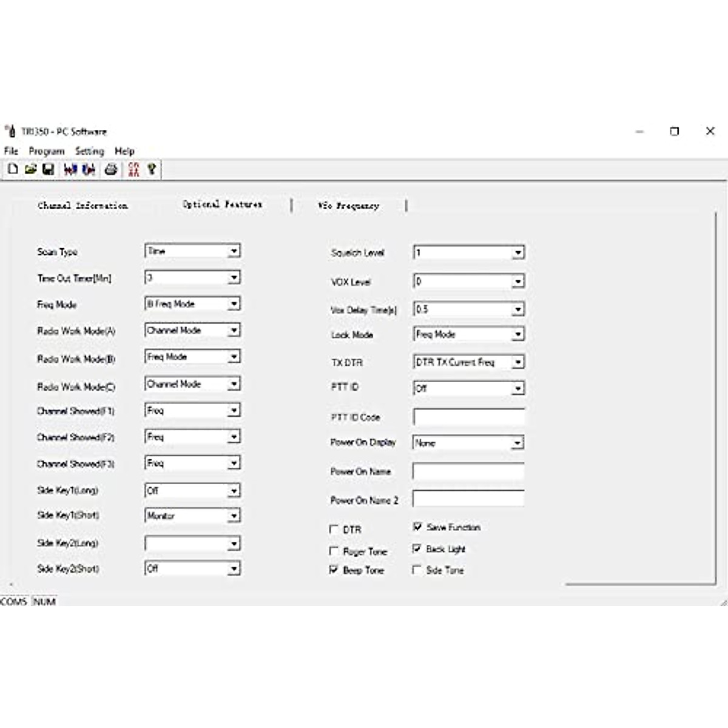Enable the DTR checkbox
Screen dimensions: 728x728
point(334,529)
